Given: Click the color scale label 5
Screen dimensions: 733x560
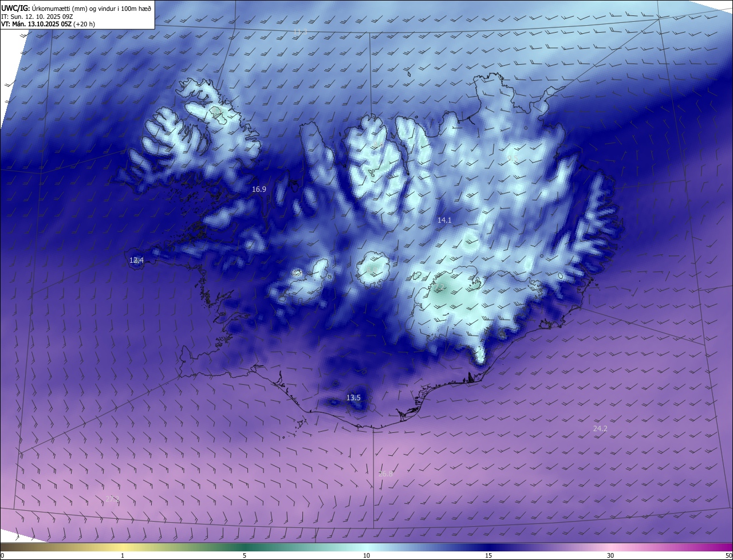Looking at the screenshot, I should point(245,555).
